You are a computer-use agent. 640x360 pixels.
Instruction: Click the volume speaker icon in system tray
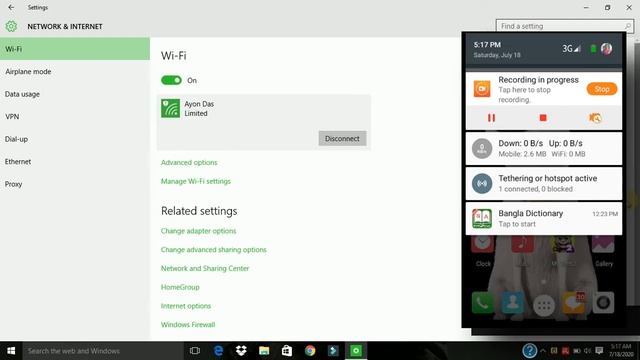(x=587, y=351)
